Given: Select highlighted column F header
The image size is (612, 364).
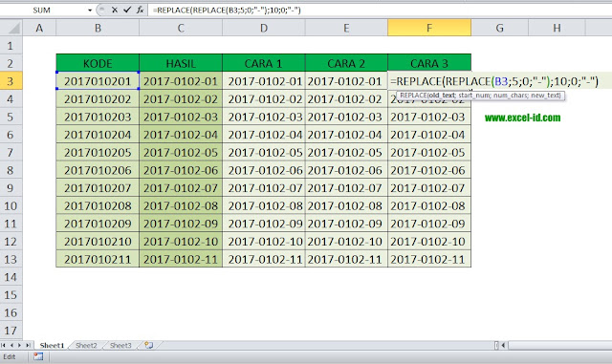Looking at the screenshot, I should pos(429,28).
